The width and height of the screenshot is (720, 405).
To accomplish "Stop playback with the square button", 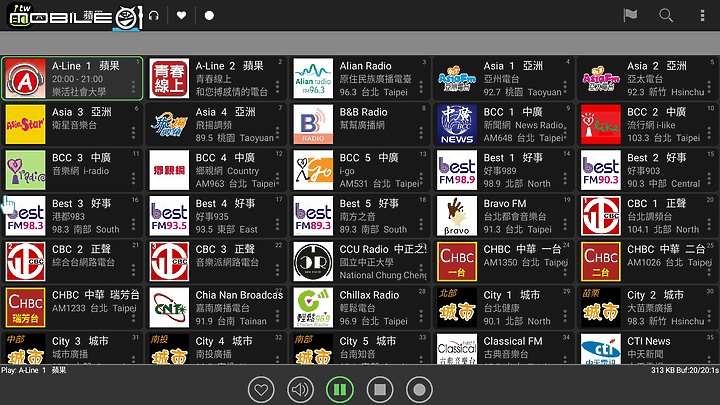I will pyautogui.click(x=380, y=390).
